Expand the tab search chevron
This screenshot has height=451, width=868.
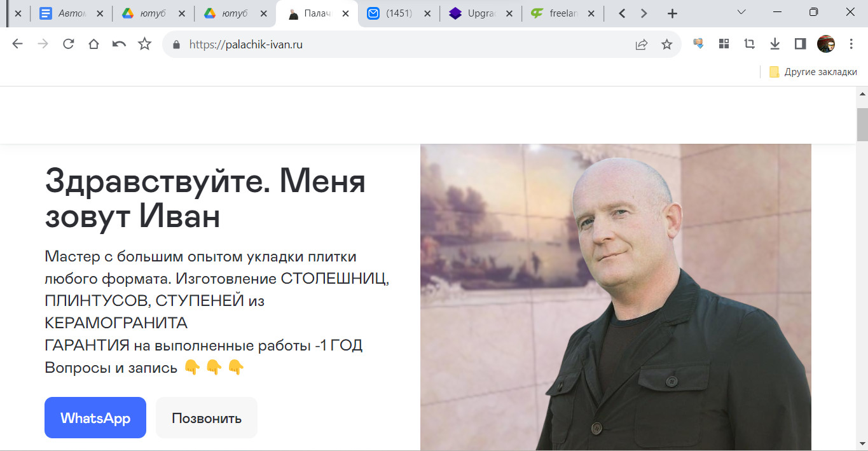(x=741, y=12)
